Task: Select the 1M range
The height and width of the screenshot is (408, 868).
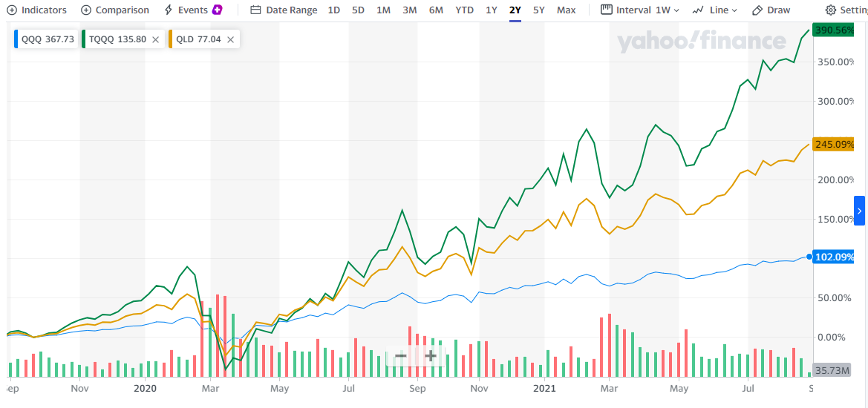Action: tap(383, 10)
